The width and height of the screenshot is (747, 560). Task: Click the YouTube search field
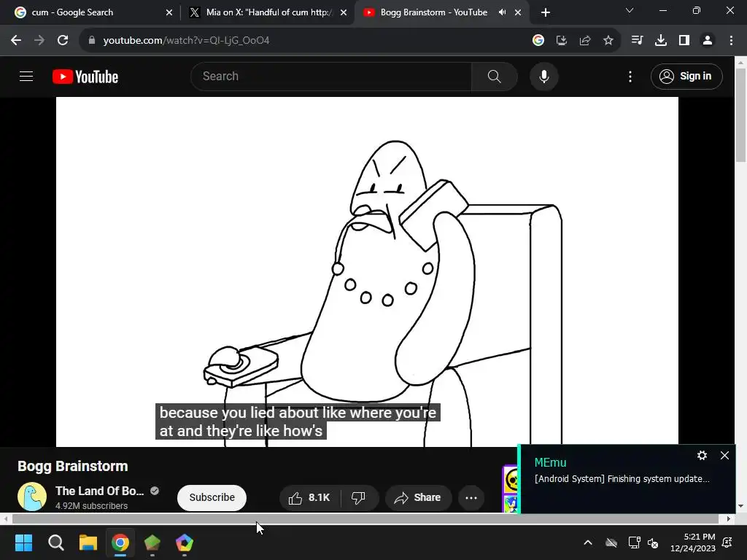(331, 76)
